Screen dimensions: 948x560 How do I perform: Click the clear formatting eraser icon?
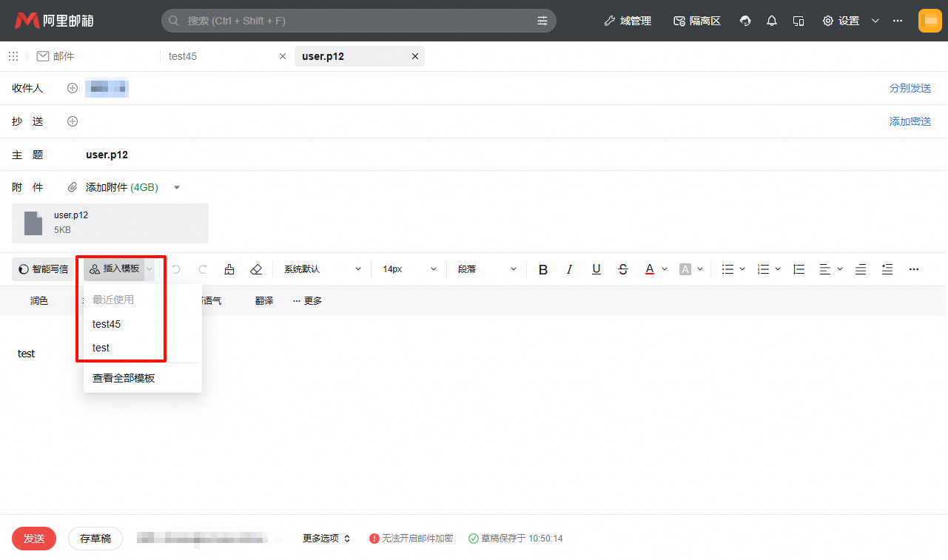click(x=256, y=269)
